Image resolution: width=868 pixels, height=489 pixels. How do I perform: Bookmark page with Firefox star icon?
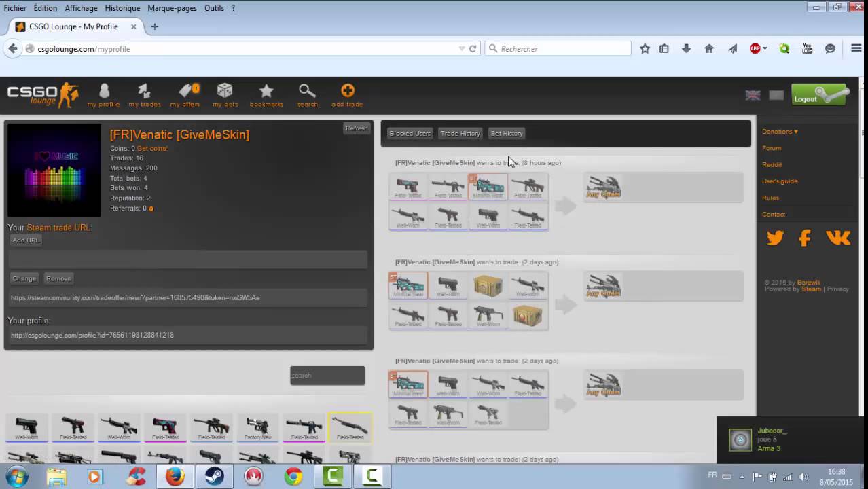(645, 49)
